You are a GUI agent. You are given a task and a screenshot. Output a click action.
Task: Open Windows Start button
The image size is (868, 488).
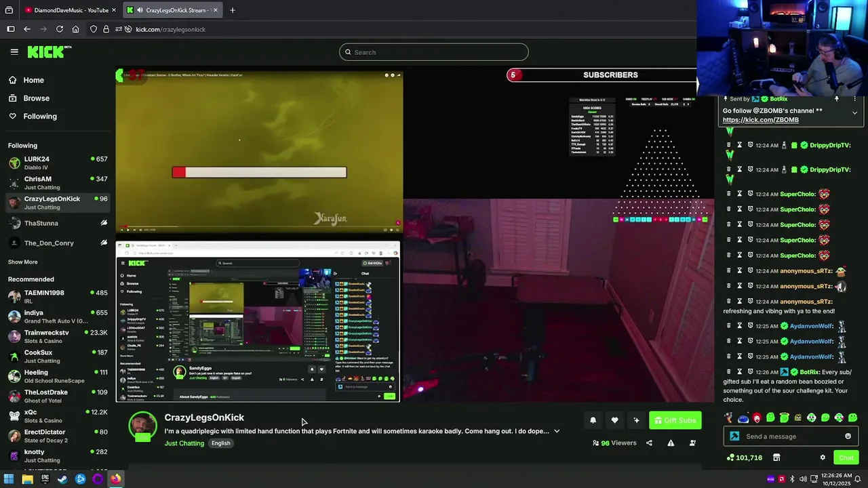pos(9,479)
